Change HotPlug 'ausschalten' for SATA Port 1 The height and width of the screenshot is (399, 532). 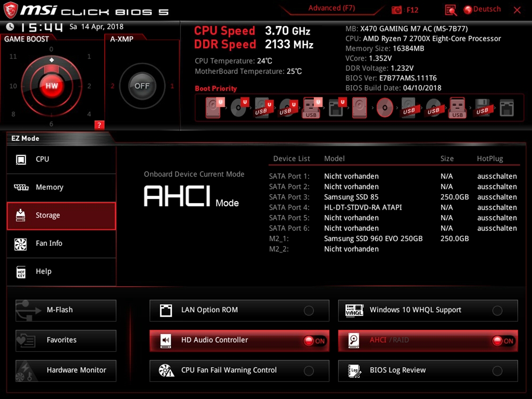click(497, 176)
